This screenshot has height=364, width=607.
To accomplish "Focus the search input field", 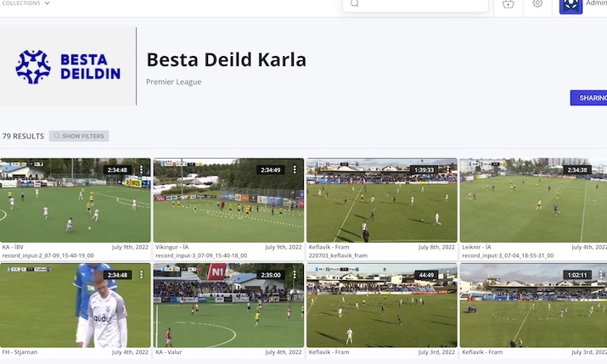I will click(415, 4).
